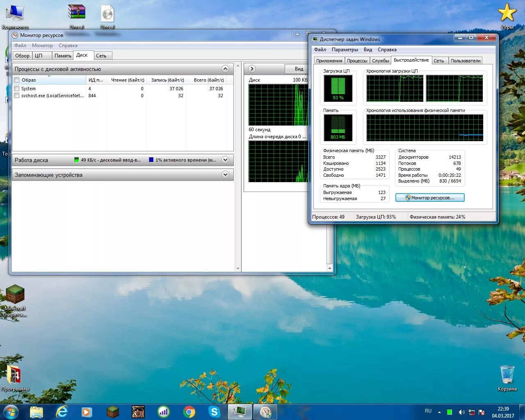Screen dimensions: 525x420
Task: Launch Internet Explorer from taskbar
Action: [x=62, y=412]
